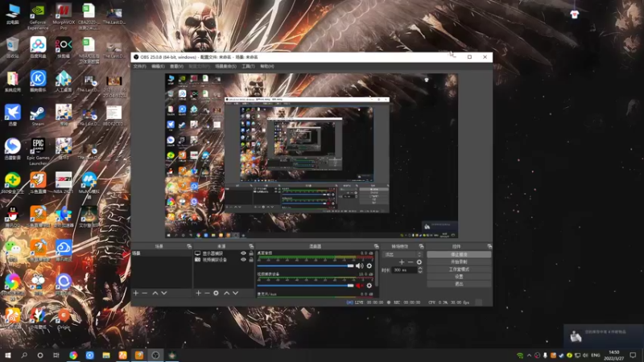
Task: Mute desktop audio speaker icon
Action: point(360,266)
